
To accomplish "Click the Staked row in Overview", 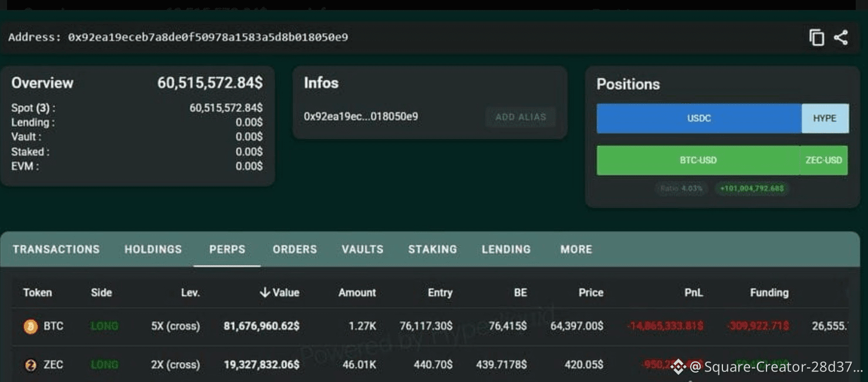I will click(137, 152).
